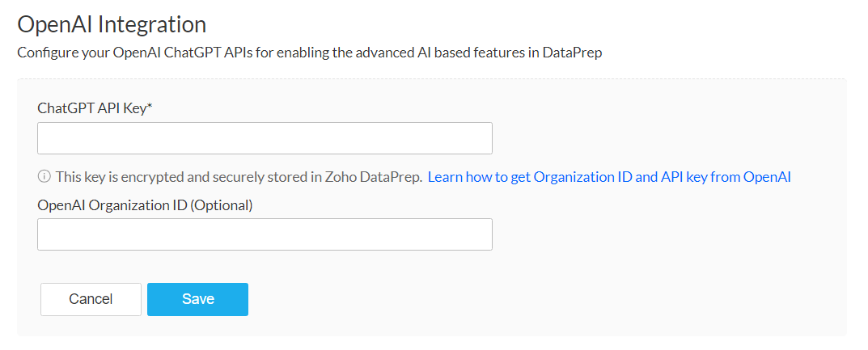Open the Learn how to get Organization ID link
The image size is (868, 350).
coord(608,177)
